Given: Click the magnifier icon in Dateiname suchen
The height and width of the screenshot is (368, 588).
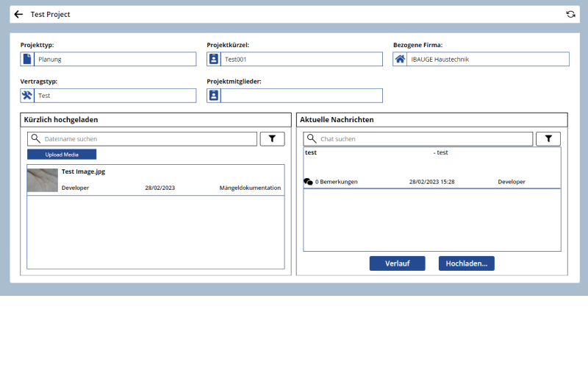Looking at the screenshot, I should (x=35, y=138).
